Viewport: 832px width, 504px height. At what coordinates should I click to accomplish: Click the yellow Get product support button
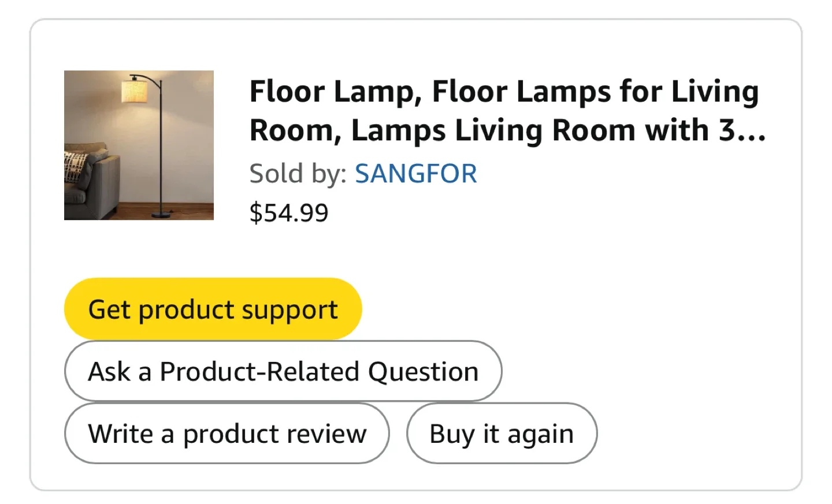(x=213, y=309)
